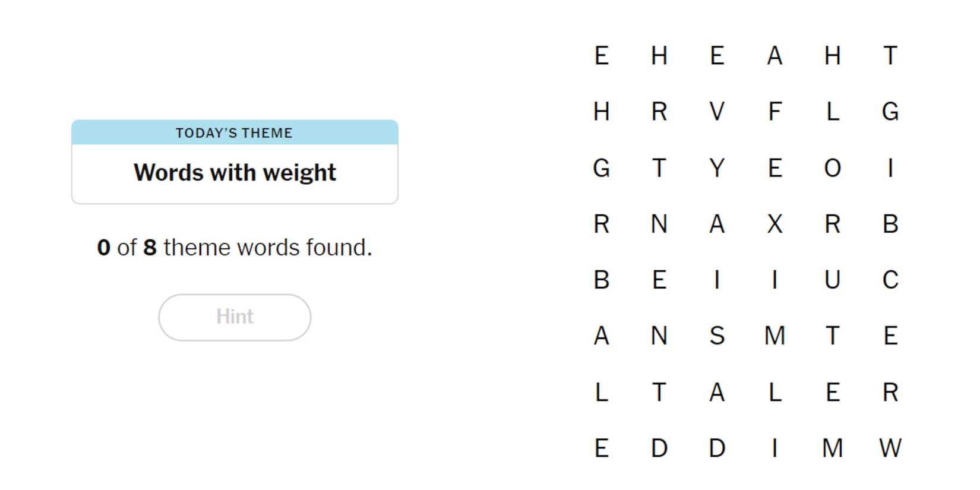This screenshot has height=490, width=980.
Task: Select the E in the top-left corner
Action: [x=601, y=56]
